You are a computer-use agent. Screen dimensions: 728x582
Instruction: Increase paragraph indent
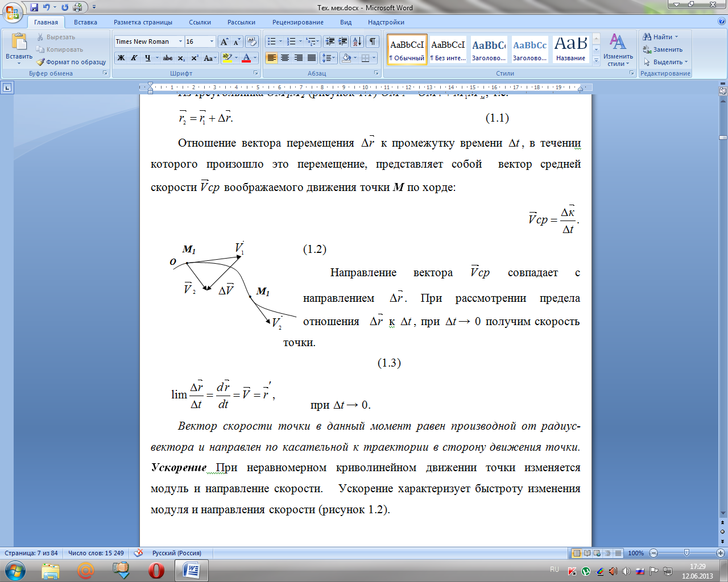tap(343, 41)
